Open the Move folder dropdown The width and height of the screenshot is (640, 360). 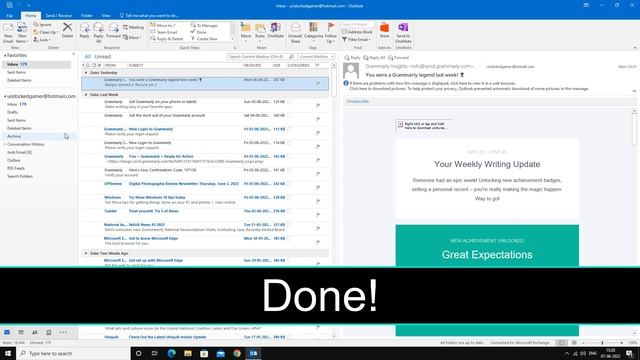(246, 32)
